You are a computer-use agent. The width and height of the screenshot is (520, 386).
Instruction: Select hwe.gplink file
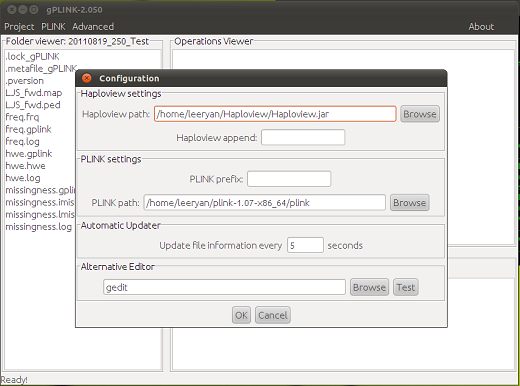(x=29, y=153)
